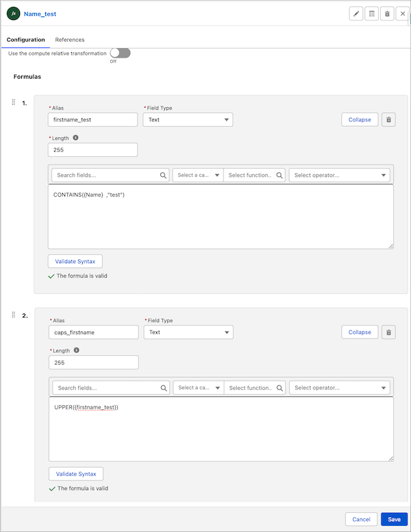Click the Length info icon in formula 2

coord(77,350)
